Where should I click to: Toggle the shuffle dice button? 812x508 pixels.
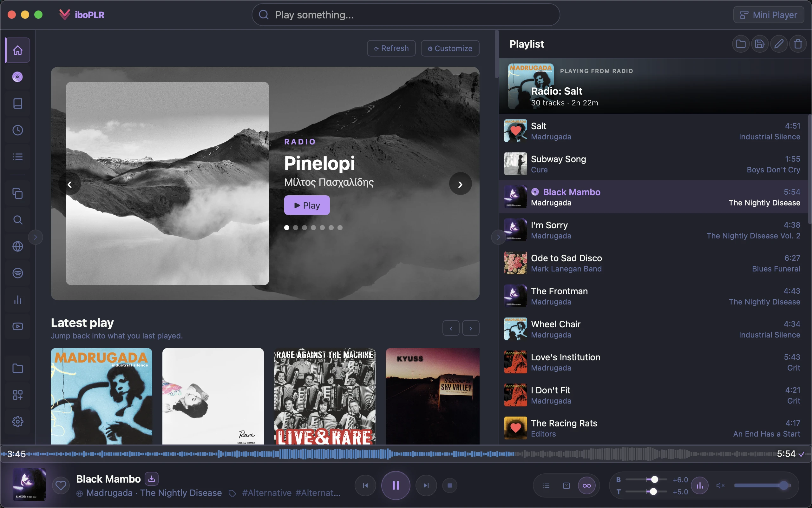(x=566, y=485)
